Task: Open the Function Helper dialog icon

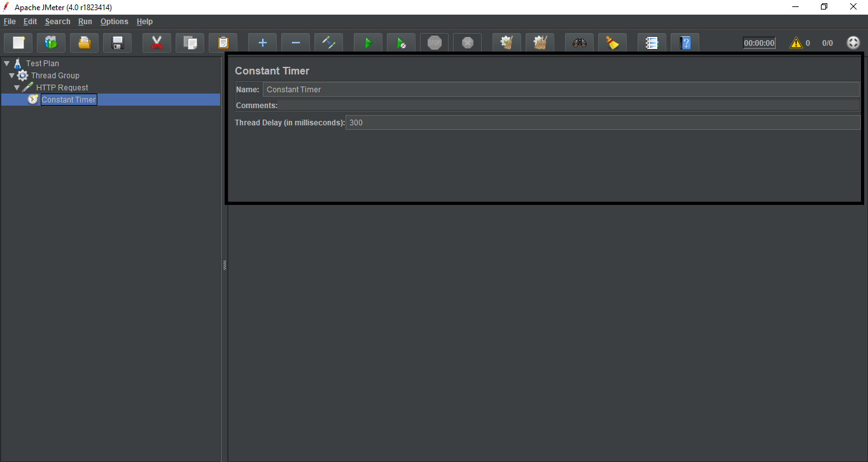Action: (x=652, y=43)
